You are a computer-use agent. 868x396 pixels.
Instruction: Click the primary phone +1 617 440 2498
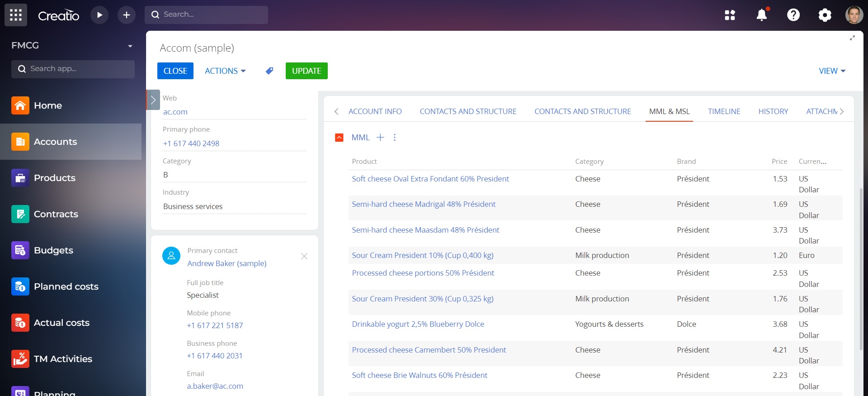[x=191, y=143]
